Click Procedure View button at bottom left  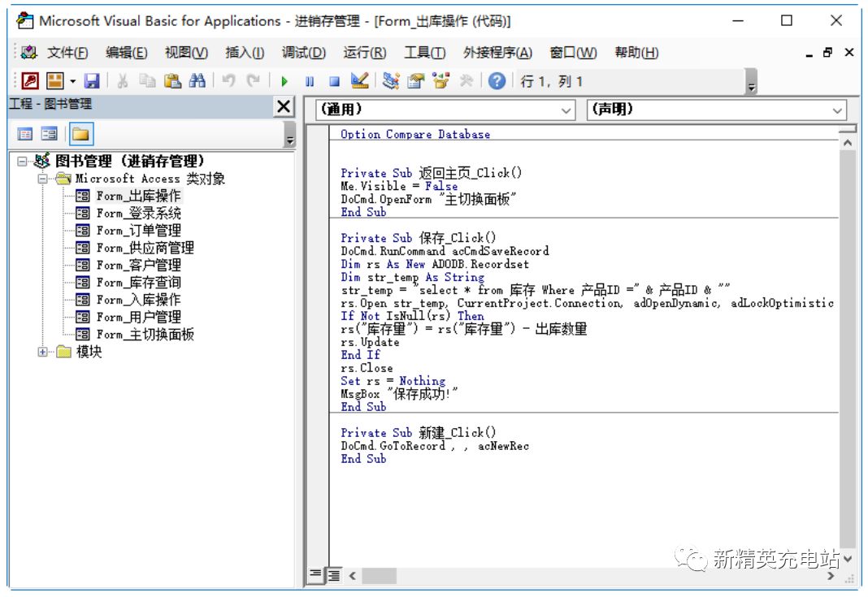tap(315, 574)
